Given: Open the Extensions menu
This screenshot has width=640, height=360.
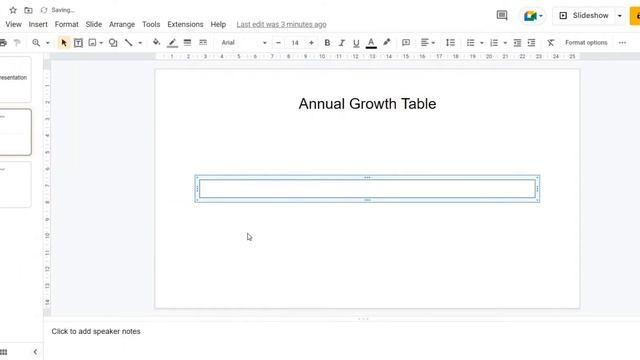Looking at the screenshot, I should click(x=185, y=24).
